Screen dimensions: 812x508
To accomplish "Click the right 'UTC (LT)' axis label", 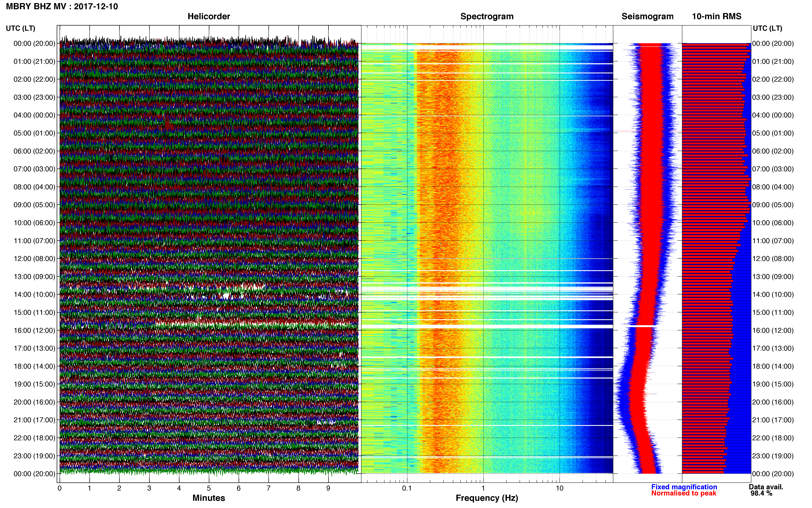I will pyautogui.click(x=767, y=28).
